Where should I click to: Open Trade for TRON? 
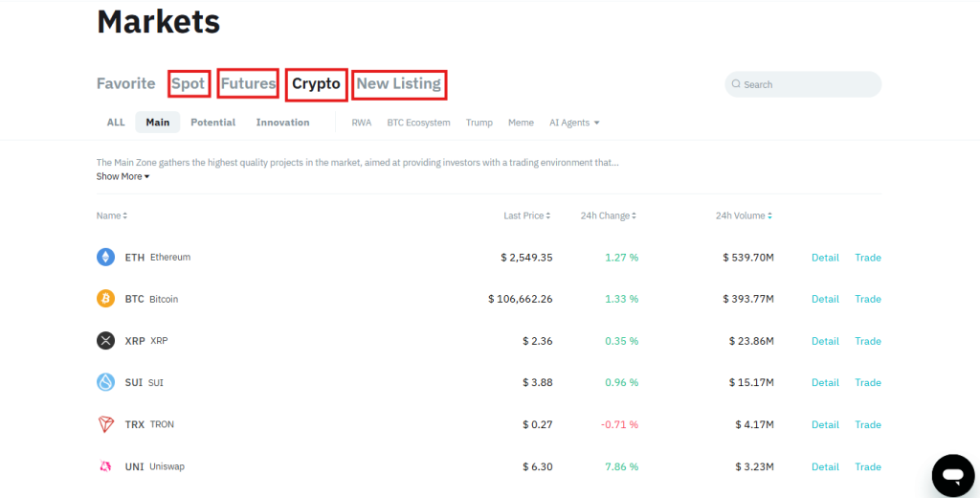(867, 424)
